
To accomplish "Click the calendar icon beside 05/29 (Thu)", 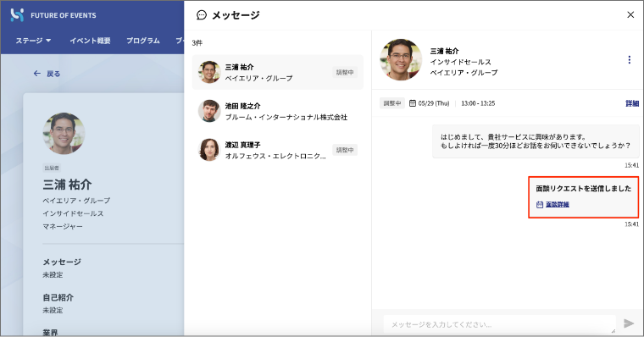I will [413, 103].
